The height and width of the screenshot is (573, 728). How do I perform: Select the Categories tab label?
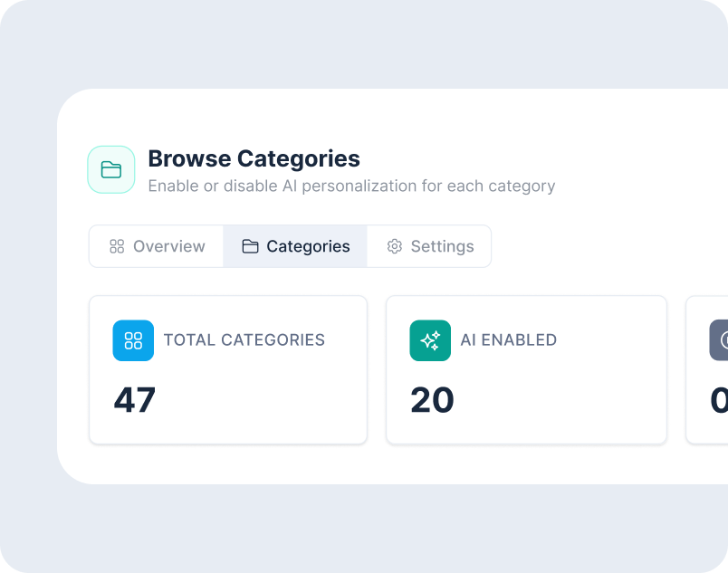(x=308, y=246)
